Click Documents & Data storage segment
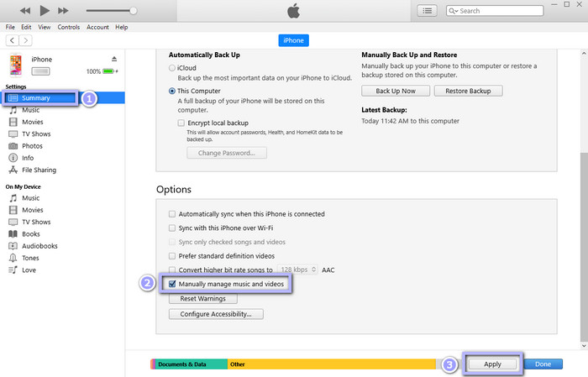Viewport: 588px width, 377px height. [192, 364]
